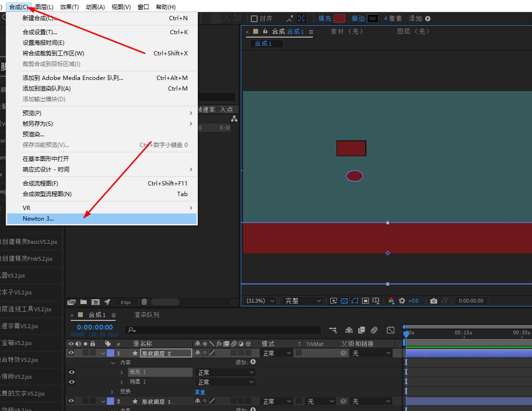This screenshot has width=532, height=411.
Task: Enable the 对齐 snapping checkbox
Action: (254, 19)
